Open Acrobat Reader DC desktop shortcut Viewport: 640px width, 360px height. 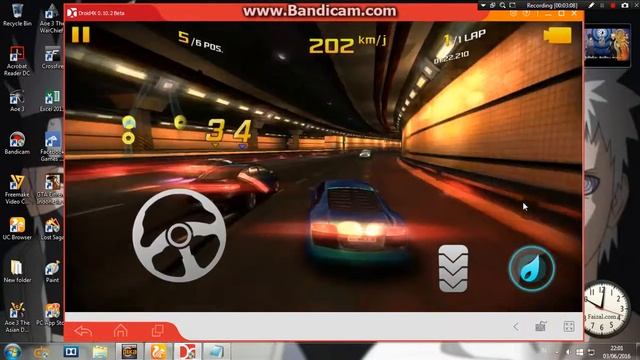17,60
